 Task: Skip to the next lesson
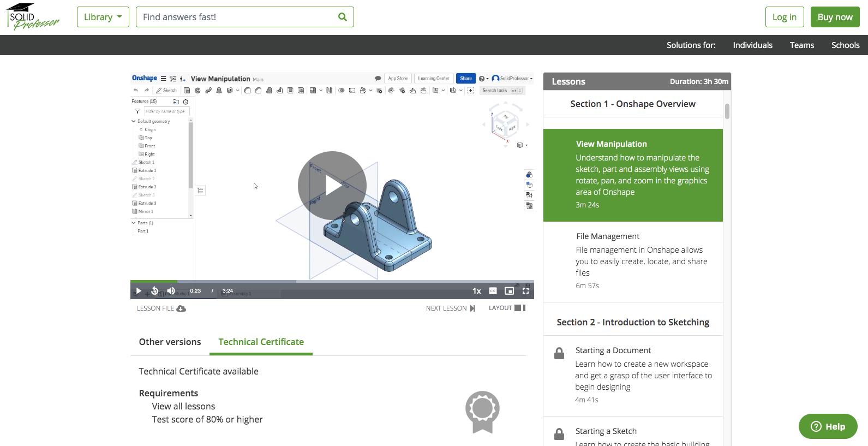pos(450,308)
